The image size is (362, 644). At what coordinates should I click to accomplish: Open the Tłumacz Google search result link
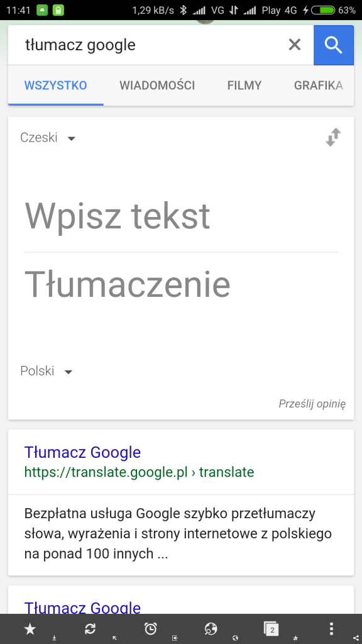(82, 452)
